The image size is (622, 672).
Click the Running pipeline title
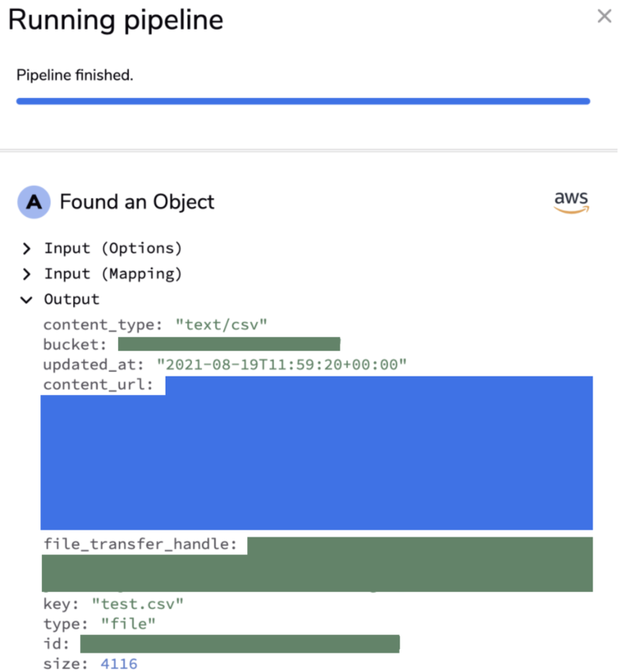(116, 20)
